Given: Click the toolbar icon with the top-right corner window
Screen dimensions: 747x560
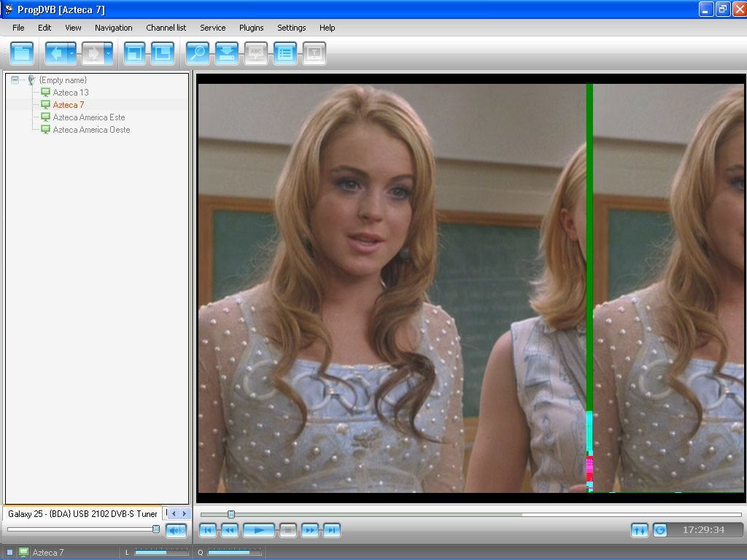Looking at the screenshot, I should tap(163, 52).
